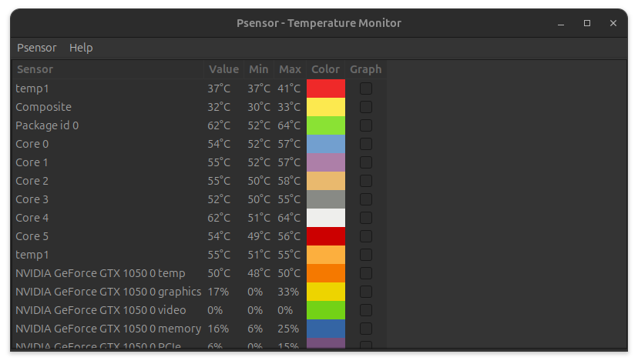
Task: Enable graph for Core 4 sensor
Action: point(366,218)
